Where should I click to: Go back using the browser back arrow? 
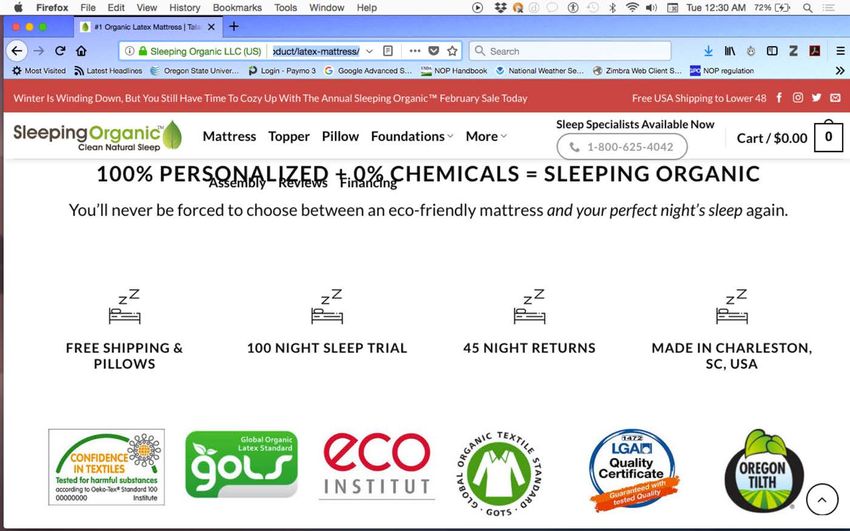pyautogui.click(x=17, y=51)
